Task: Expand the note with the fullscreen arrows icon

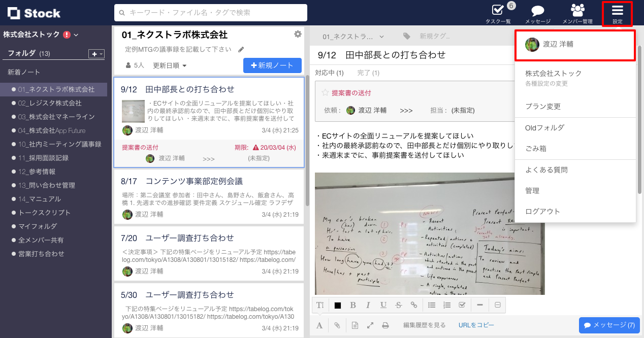Action: (x=370, y=325)
